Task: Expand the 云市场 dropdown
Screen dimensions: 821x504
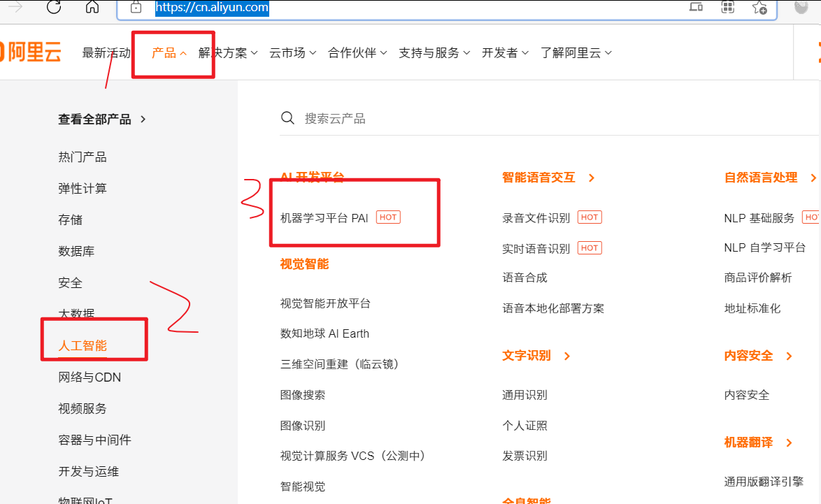Action: (x=293, y=53)
